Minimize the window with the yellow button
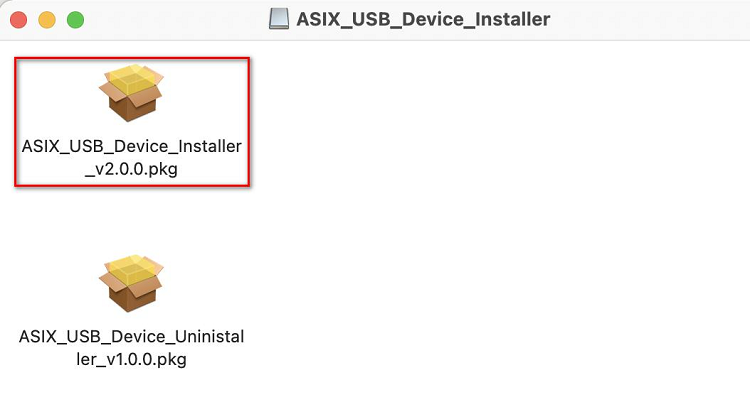 click(47, 20)
